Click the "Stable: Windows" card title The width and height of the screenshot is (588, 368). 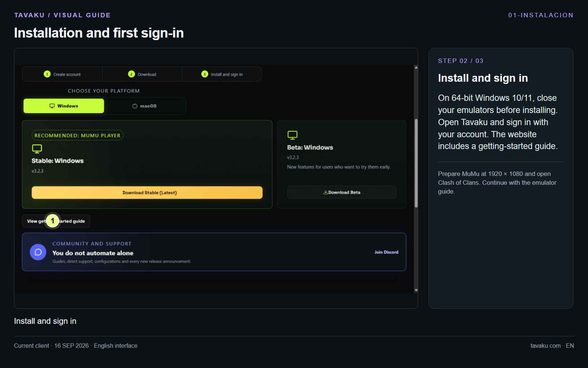click(58, 161)
